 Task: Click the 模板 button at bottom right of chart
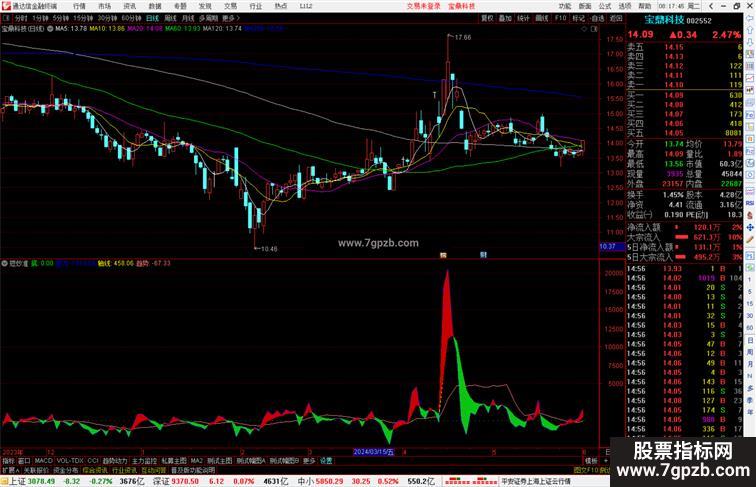tap(591, 461)
